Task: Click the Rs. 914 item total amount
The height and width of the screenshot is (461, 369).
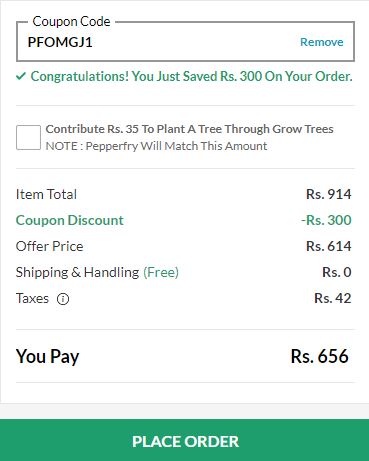Action: click(329, 194)
